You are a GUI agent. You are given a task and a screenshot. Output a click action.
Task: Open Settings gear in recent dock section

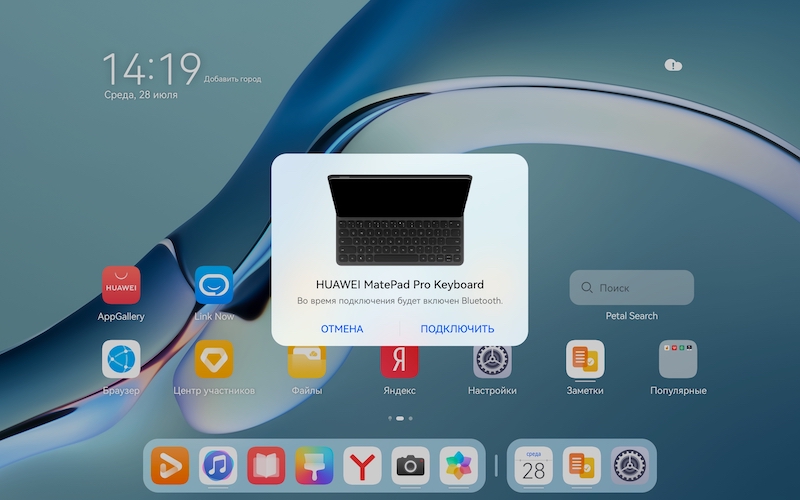[x=630, y=465]
